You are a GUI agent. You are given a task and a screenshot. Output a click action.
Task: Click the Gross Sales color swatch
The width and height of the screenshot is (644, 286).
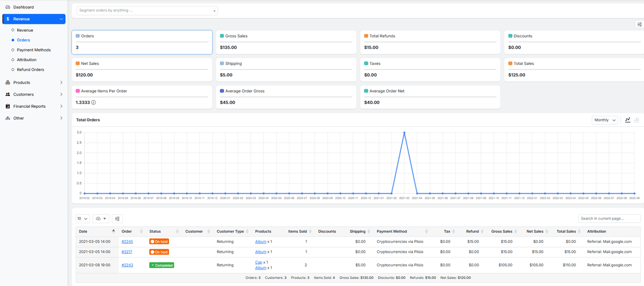tap(222, 36)
